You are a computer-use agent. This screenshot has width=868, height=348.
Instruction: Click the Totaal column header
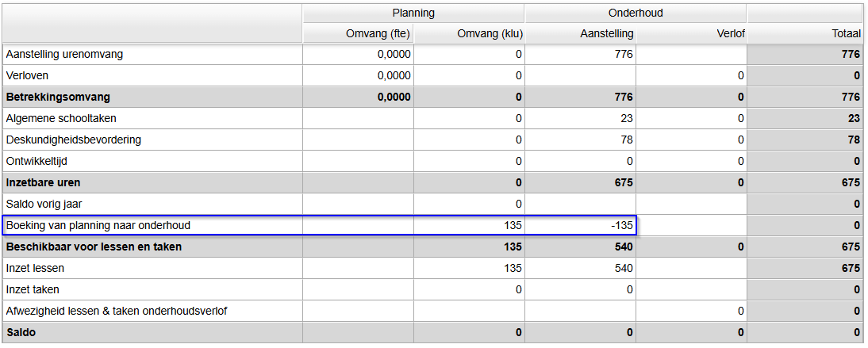[x=805, y=34]
